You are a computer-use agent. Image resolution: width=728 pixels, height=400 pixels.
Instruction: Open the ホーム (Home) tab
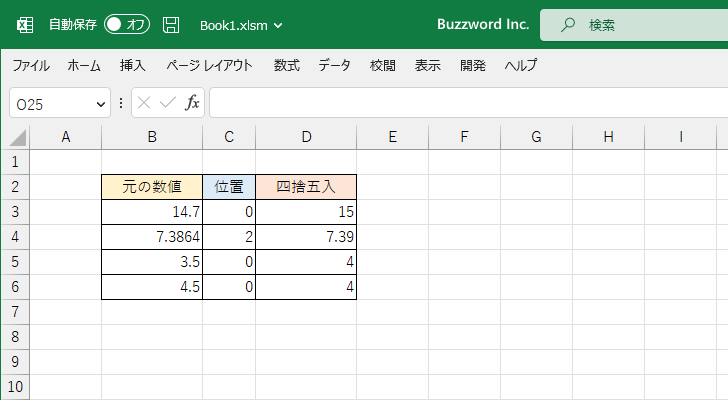(x=84, y=65)
